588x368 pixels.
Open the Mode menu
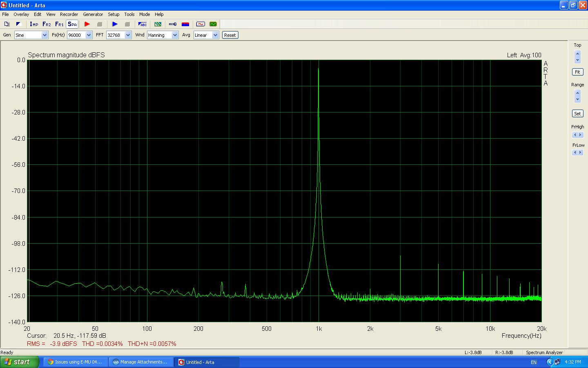pyautogui.click(x=145, y=14)
